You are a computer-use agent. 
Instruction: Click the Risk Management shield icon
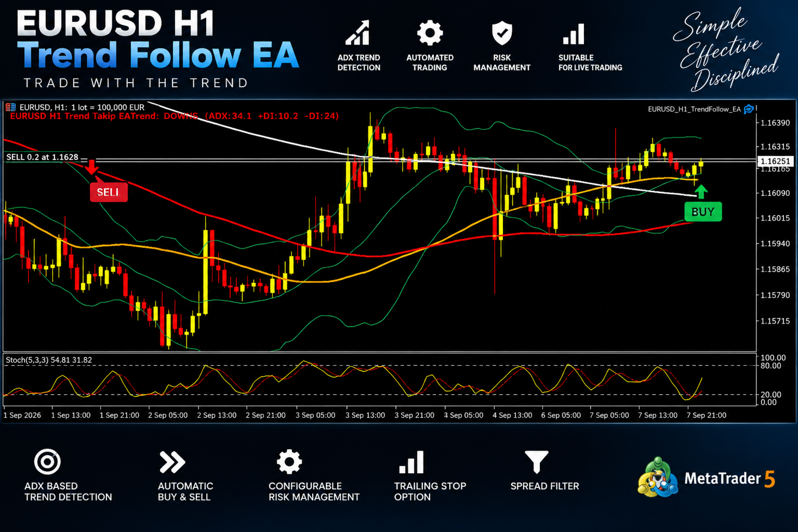[x=502, y=33]
